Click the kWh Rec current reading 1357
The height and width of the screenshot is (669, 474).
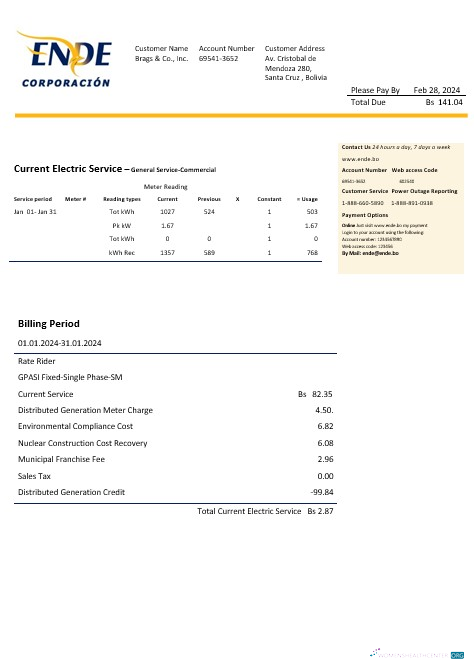point(167,253)
